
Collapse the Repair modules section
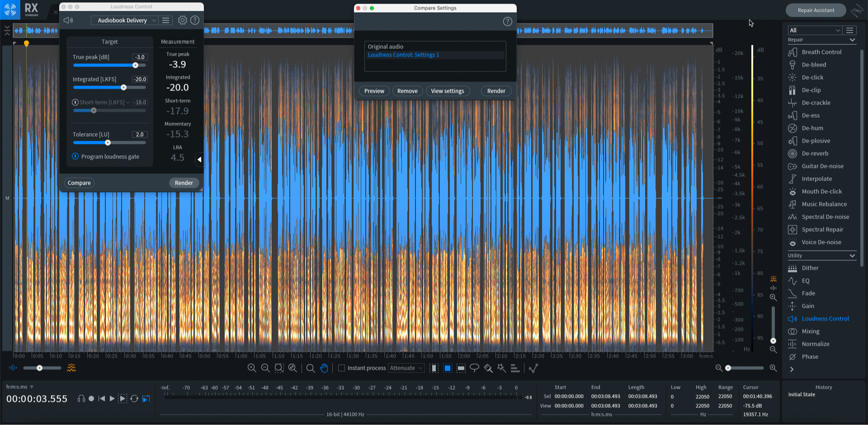852,40
